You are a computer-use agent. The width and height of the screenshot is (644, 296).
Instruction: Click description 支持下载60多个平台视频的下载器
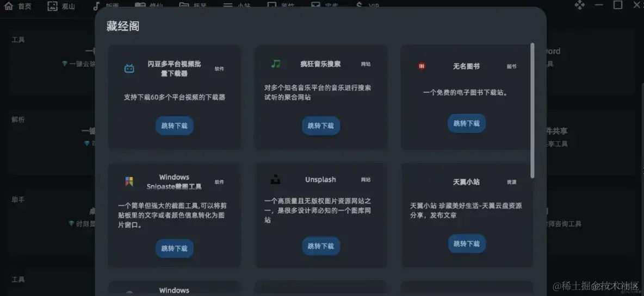175,98
